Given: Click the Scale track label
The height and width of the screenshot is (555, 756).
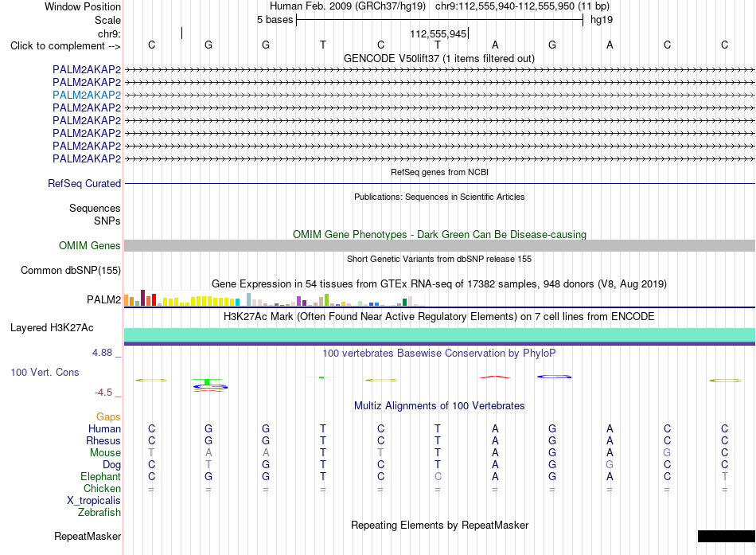Looking at the screenshot, I should pos(107,20).
